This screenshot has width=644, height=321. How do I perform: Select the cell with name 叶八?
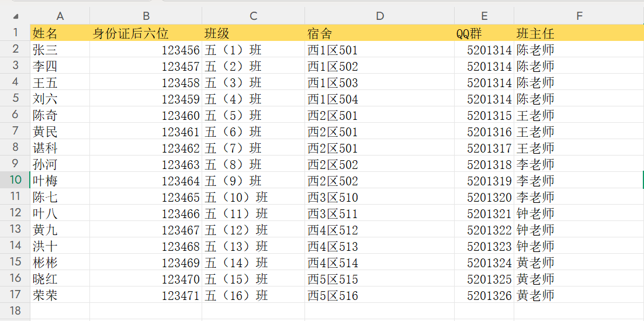click(60, 213)
